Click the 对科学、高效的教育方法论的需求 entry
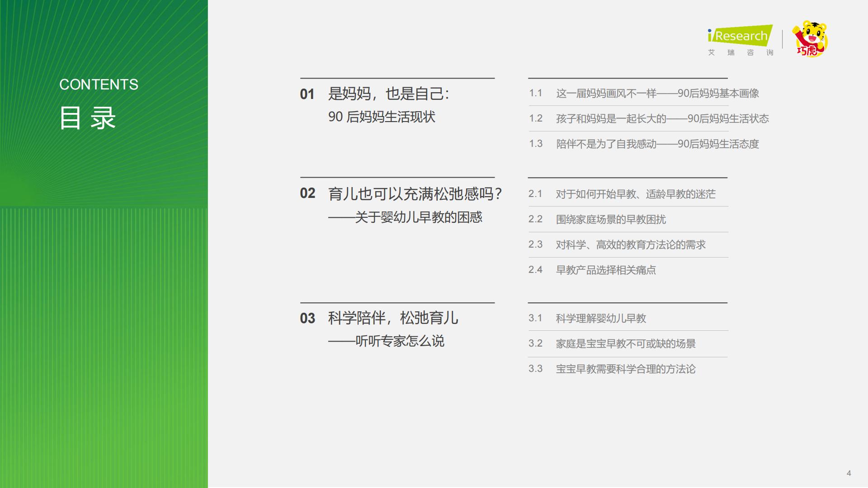This screenshot has height=488, width=868. 631,245
